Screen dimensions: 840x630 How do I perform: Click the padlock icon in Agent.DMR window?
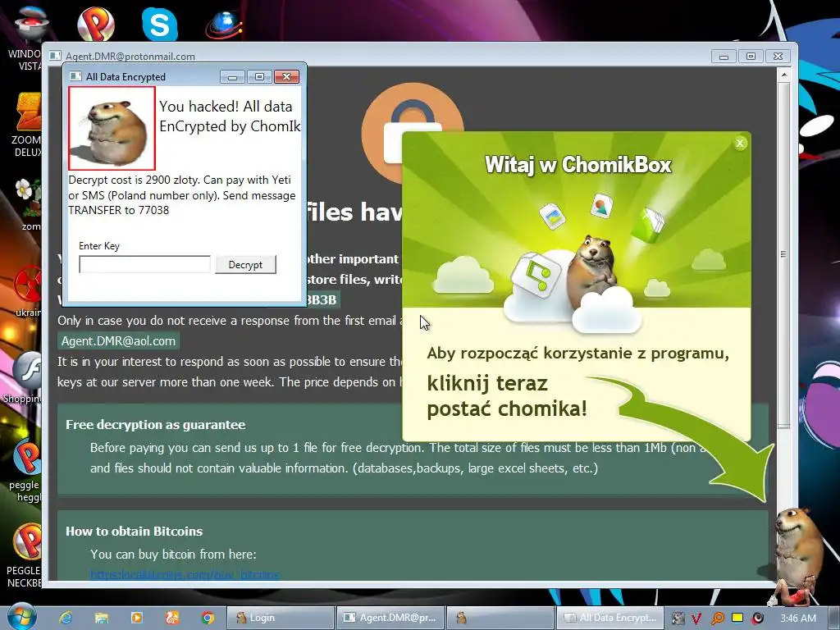(413, 133)
